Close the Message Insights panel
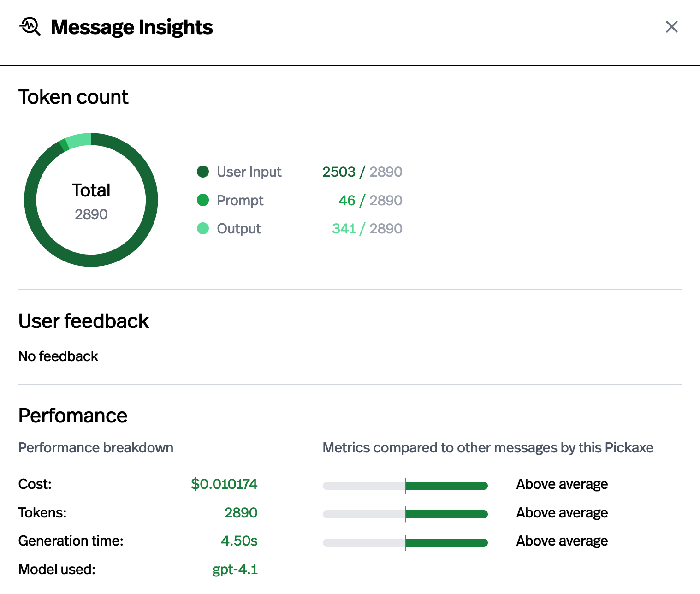700x594 pixels. click(671, 27)
